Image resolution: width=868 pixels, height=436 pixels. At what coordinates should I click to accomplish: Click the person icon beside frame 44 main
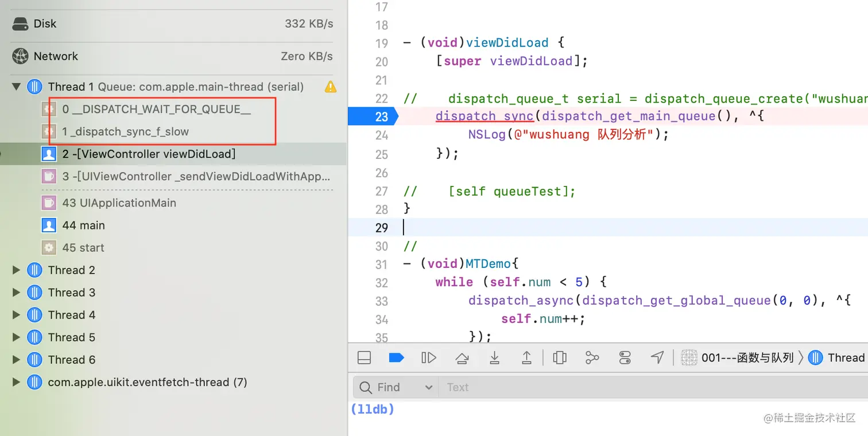tap(49, 225)
